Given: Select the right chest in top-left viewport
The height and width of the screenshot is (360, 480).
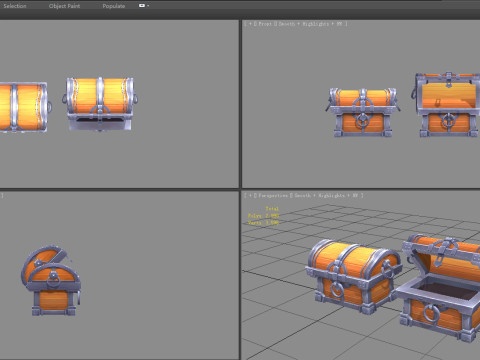Looking at the screenshot, I should tap(100, 104).
